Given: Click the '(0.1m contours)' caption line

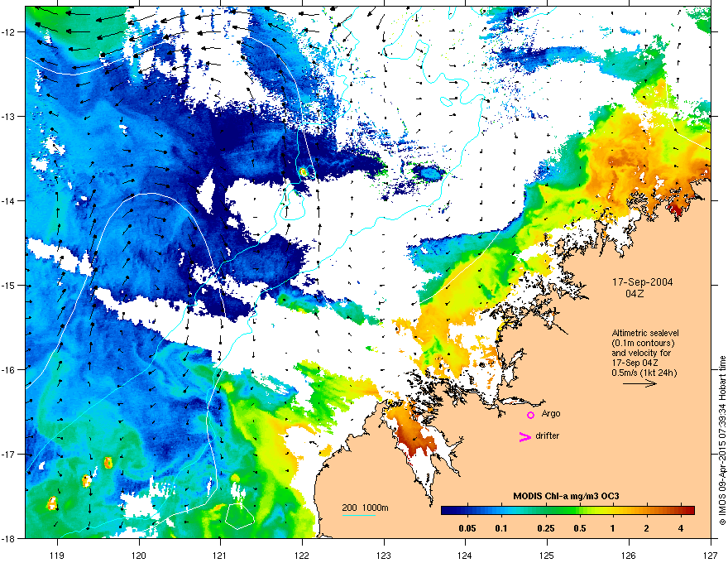Looking at the screenshot, I should tap(643, 343).
